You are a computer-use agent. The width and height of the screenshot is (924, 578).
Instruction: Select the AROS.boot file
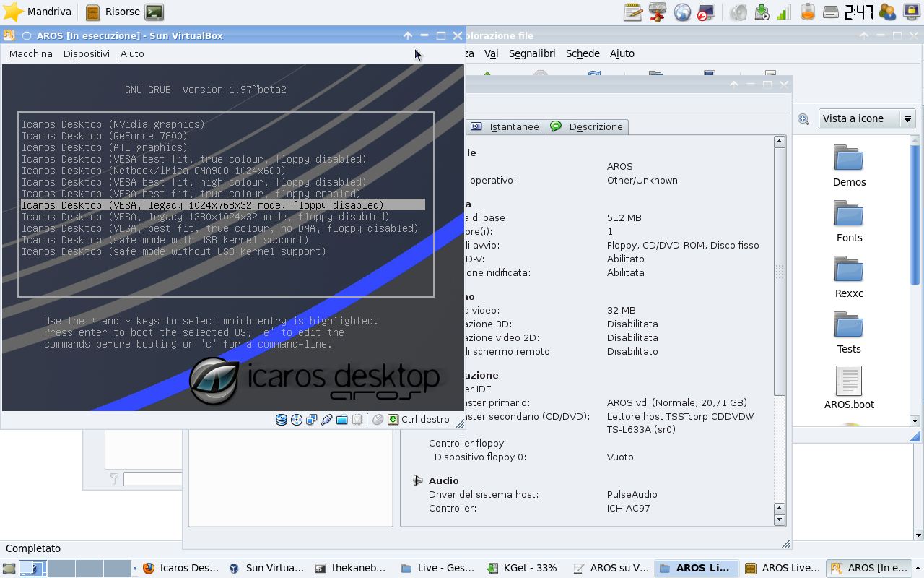[x=849, y=389]
